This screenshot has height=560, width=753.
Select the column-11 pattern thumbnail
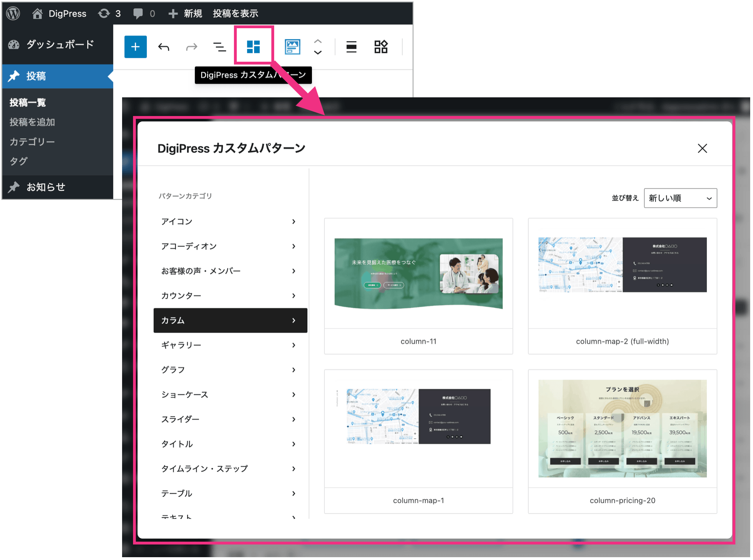418,274
